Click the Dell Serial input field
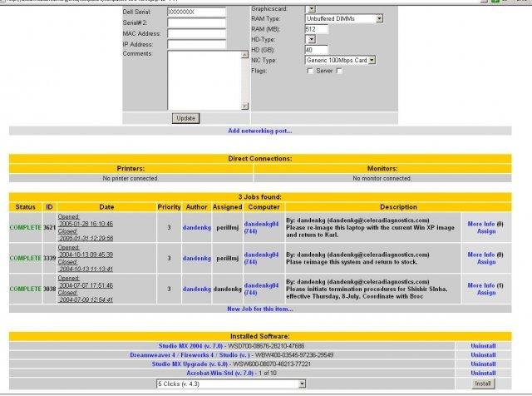Screen dimensions: 532x396 196,12
